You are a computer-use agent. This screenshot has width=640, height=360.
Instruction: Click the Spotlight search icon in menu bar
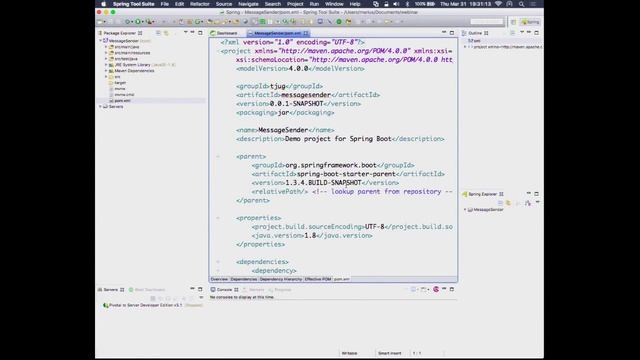pos(522,4)
